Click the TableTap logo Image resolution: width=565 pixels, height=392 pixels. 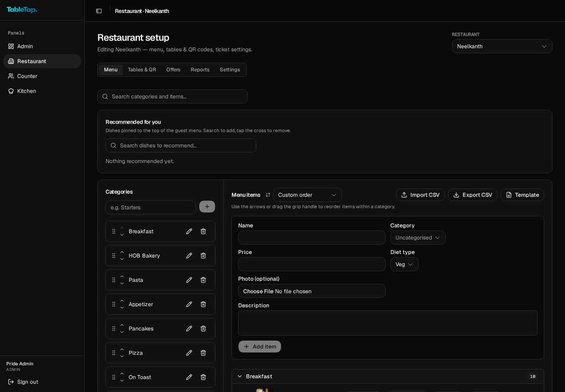(x=22, y=10)
